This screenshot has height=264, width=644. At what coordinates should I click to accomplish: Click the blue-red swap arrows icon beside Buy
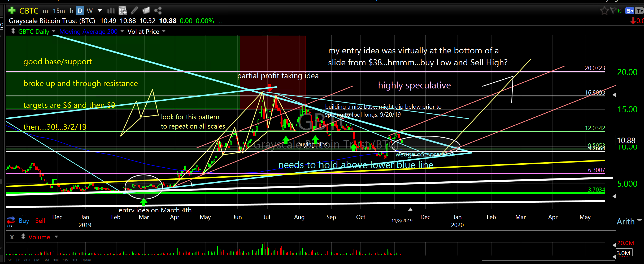(x=11, y=220)
